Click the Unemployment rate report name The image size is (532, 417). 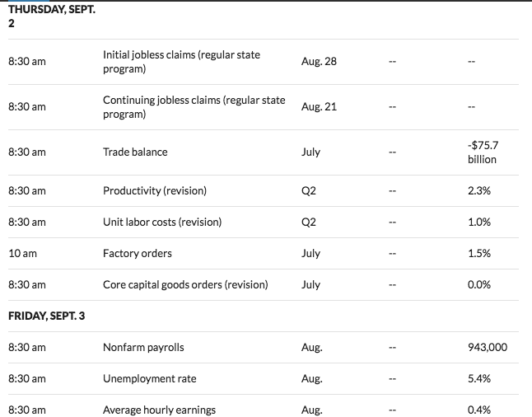coord(150,378)
